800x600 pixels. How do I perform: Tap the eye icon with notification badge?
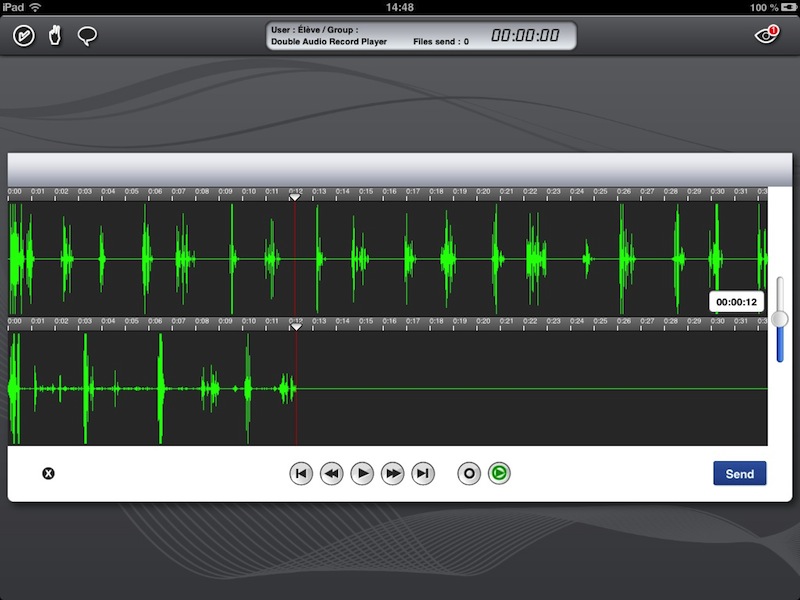coord(767,35)
